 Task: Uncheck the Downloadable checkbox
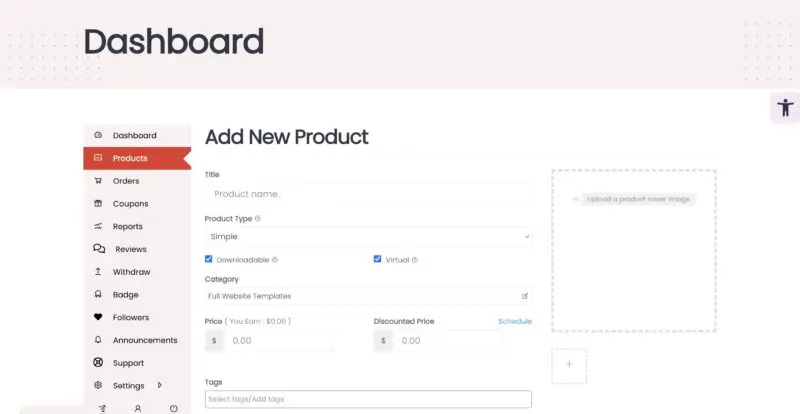click(209, 259)
